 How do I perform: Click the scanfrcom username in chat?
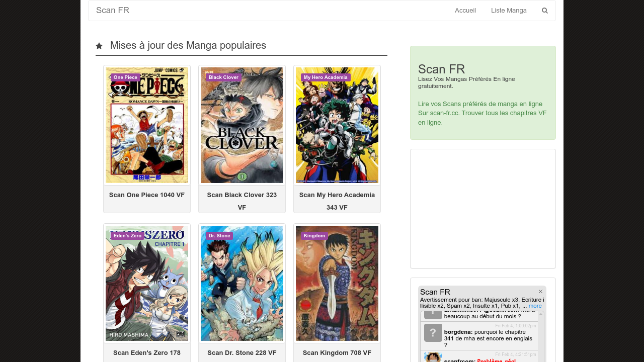460,360
